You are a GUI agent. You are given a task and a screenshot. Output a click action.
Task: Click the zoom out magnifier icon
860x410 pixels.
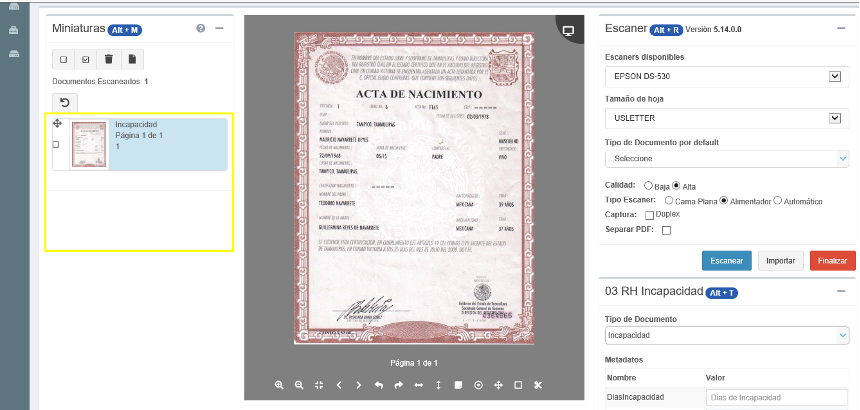point(299,385)
